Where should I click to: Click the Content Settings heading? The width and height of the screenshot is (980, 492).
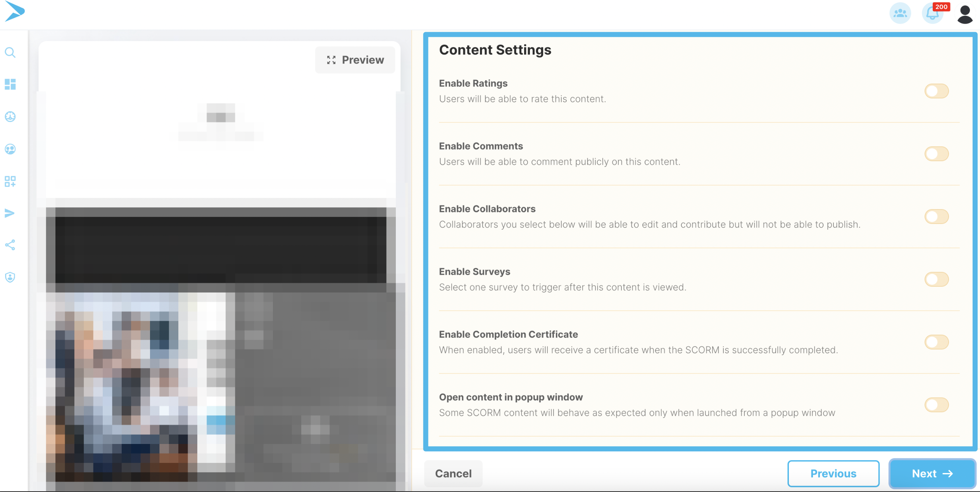pos(495,50)
